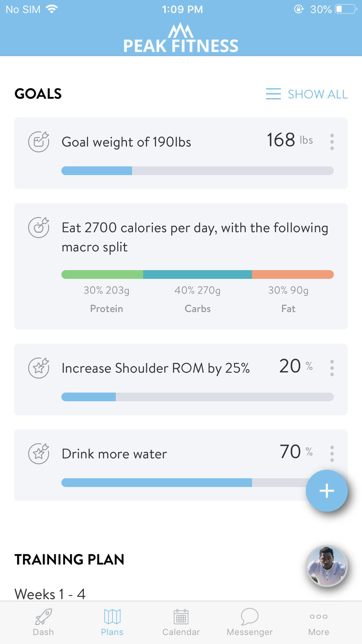Open options for Shoulder ROM goal
This screenshot has width=362, height=644.
[332, 368]
